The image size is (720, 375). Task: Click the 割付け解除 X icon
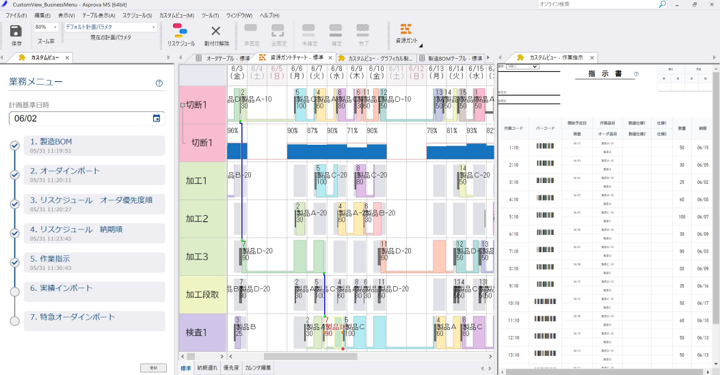(x=216, y=31)
